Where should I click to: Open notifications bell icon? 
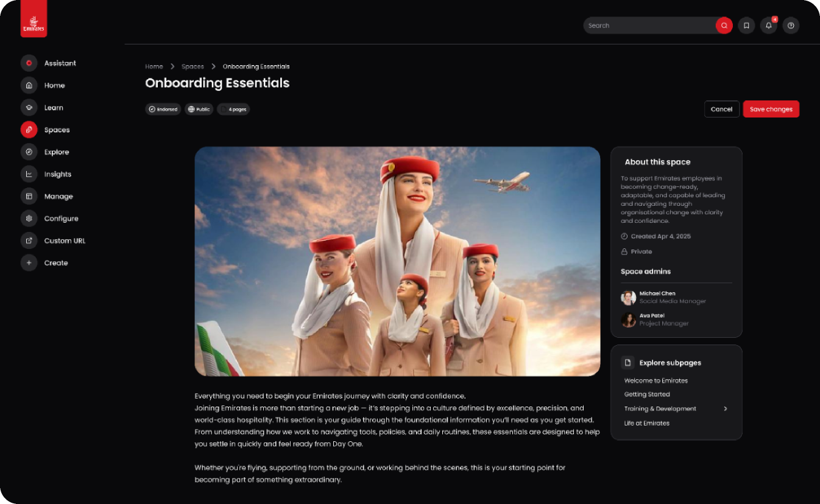click(769, 26)
